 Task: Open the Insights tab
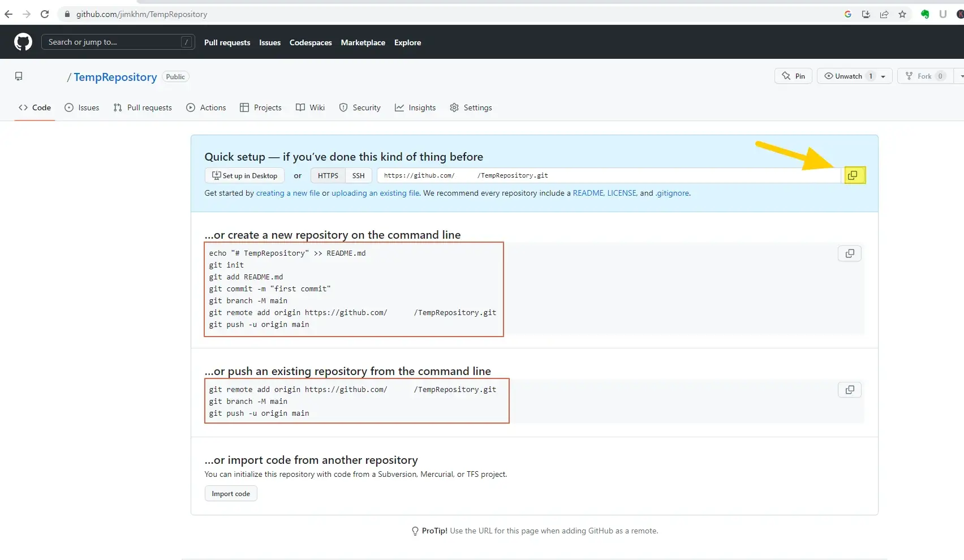(415, 107)
